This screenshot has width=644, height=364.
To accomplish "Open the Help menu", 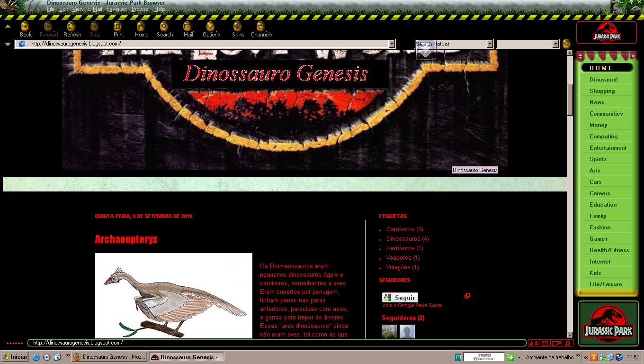I will 160,9.
